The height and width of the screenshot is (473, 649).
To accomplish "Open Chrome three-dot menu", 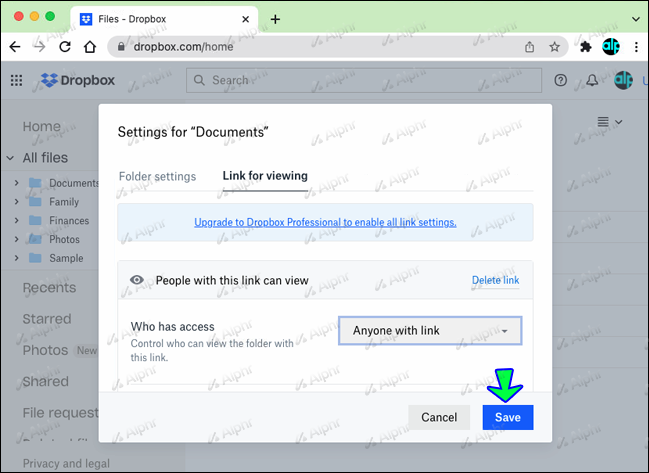I will point(636,47).
